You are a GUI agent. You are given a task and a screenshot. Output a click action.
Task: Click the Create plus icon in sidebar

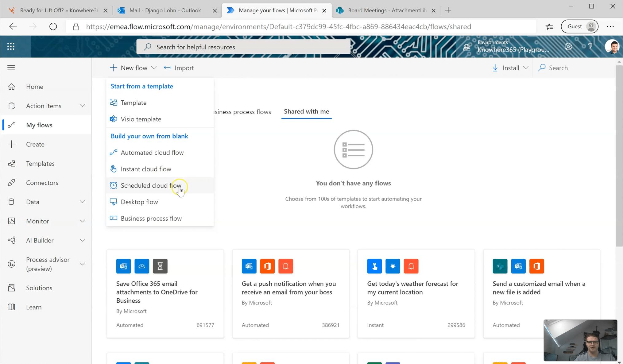[12, 144]
